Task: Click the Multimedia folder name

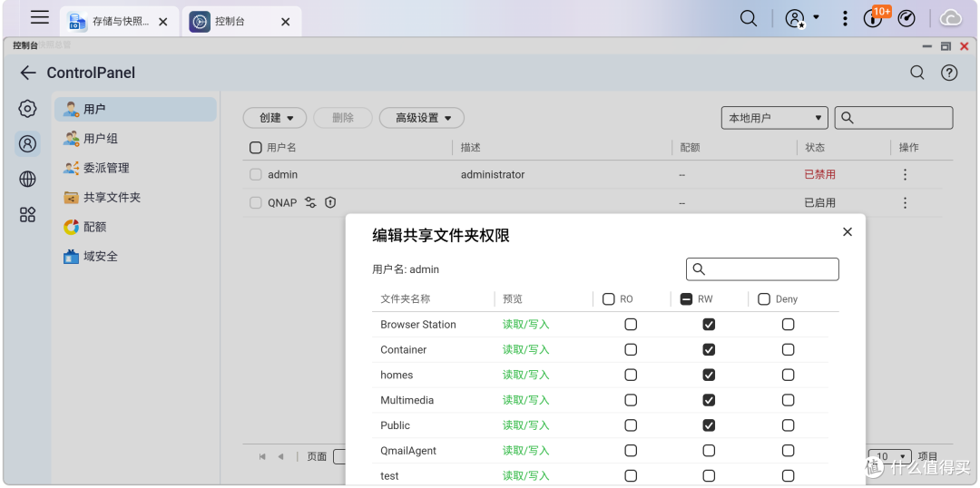Action: [407, 400]
